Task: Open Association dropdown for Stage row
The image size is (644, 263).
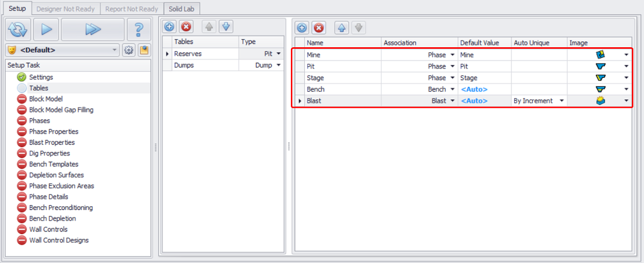Action: (x=452, y=78)
